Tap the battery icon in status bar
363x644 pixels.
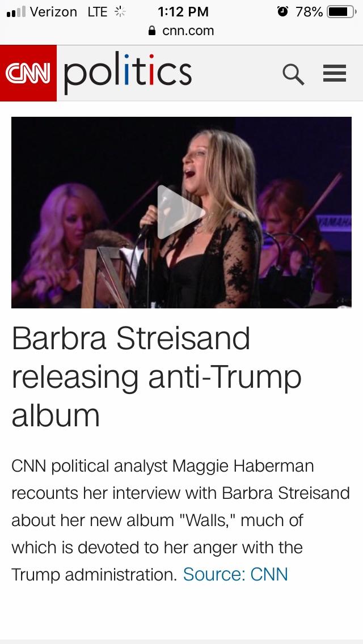342,12
